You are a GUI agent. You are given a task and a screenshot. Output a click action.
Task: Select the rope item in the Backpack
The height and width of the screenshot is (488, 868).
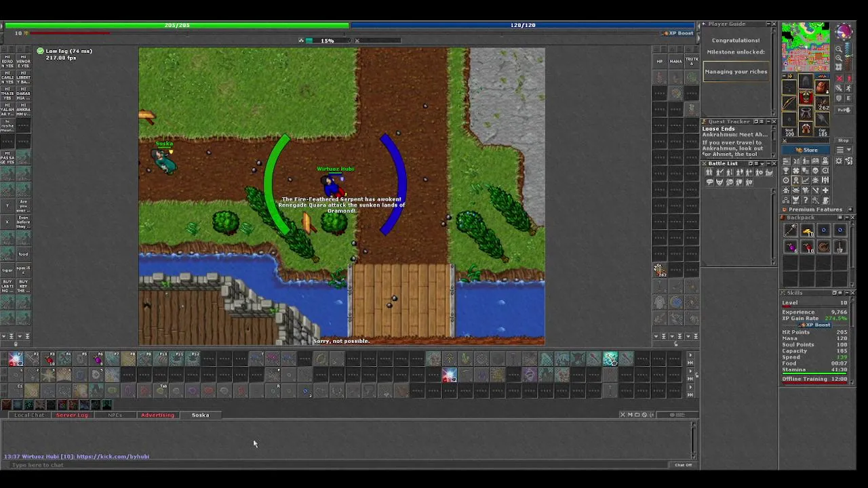(824, 246)
